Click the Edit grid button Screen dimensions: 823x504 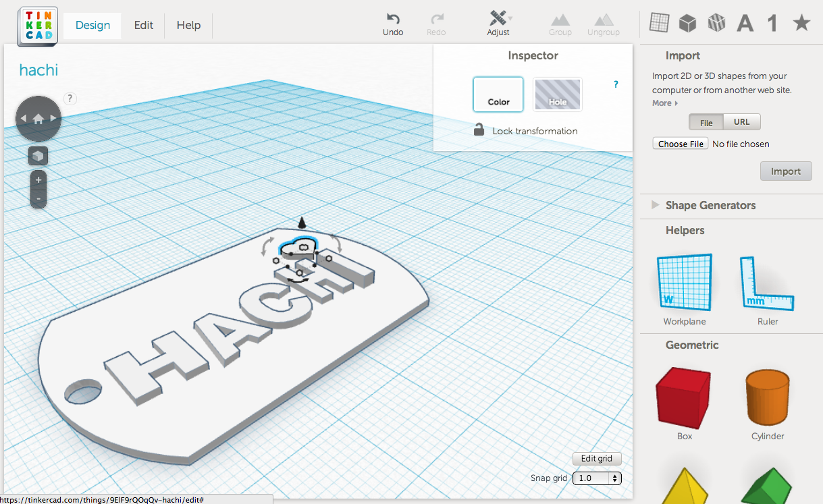(596, 459)
